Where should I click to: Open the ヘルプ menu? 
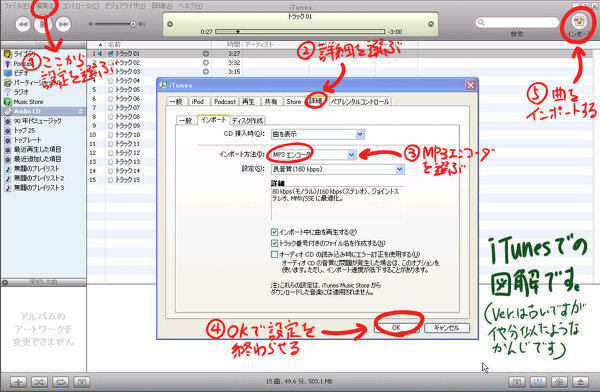[191, 6]
